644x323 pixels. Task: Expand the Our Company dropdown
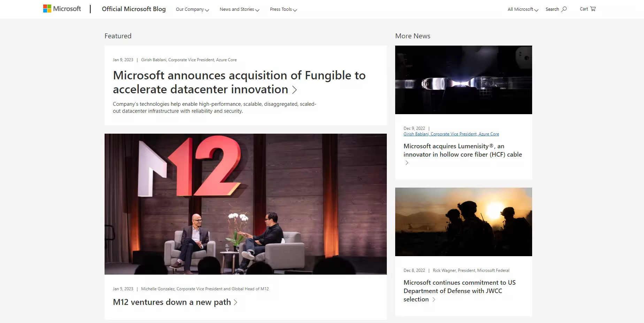(x=192, y=9)
